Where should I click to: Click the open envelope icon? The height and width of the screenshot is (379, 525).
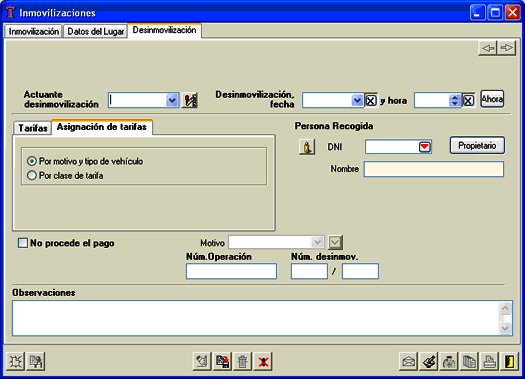point(408,361)
